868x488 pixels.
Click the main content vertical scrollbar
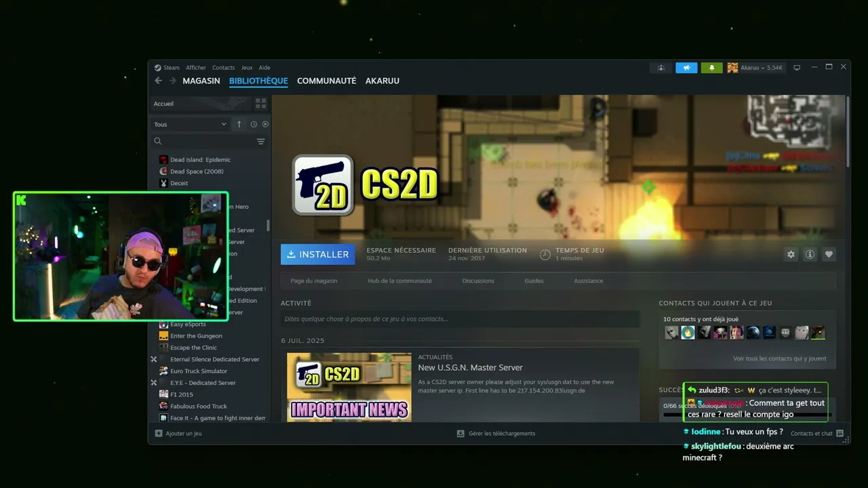847,132
